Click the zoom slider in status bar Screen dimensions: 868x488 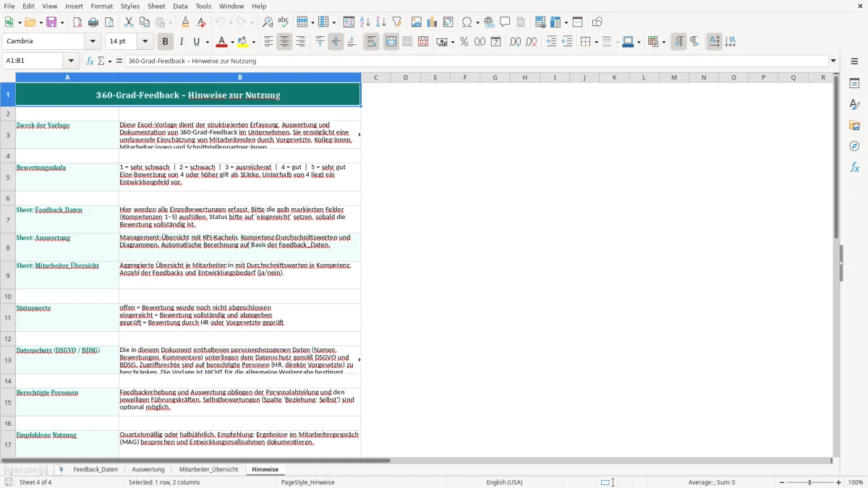[x=810, y=482]
